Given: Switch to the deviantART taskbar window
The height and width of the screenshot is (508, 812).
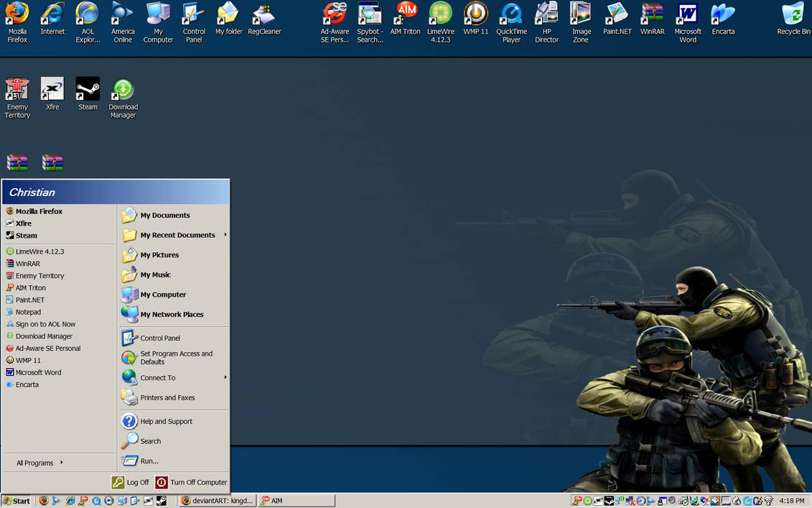Looking at the screenshot, I should coord(217,501).
